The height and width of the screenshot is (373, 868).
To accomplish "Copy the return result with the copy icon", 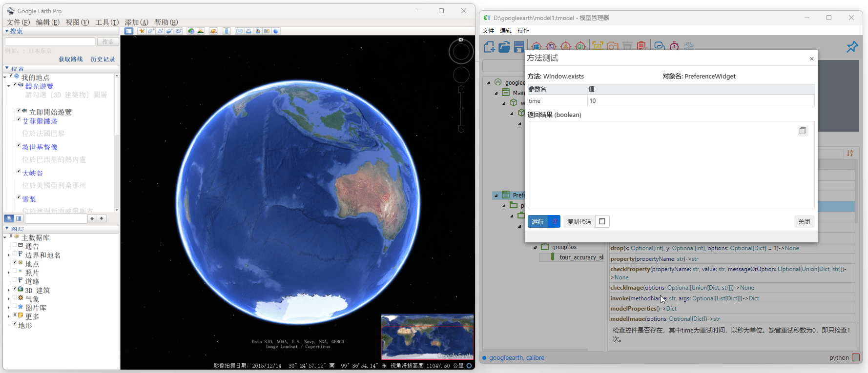I will click(x=803, y=131).
